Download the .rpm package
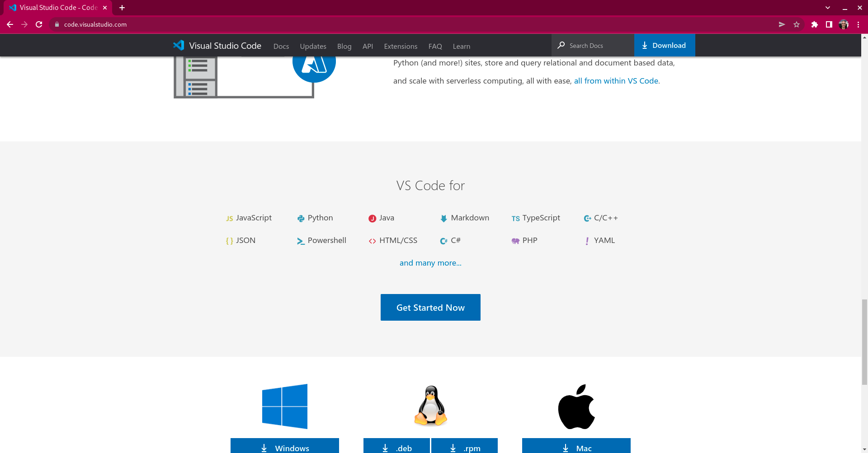868x453 pixels. [x=464, y=446]
